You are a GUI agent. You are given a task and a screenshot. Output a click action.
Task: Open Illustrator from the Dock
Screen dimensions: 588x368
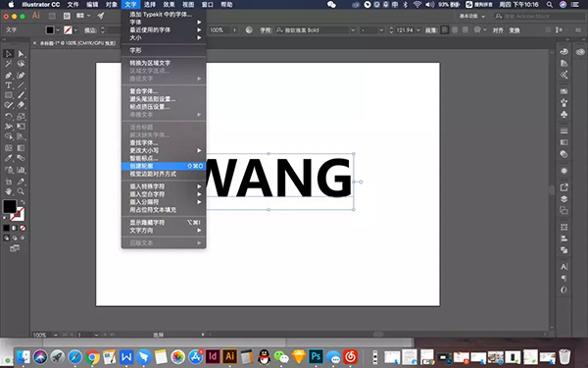[x=229, y=356]
